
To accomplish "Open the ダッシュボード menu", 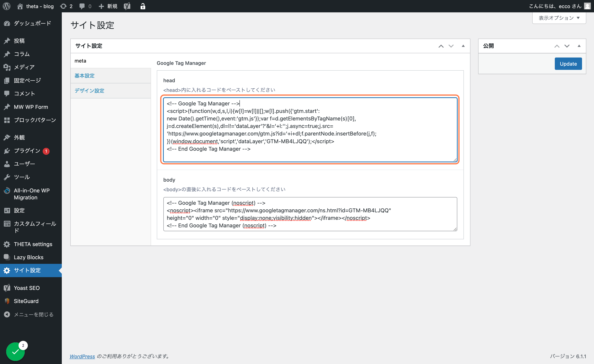I will click(31, 23).
